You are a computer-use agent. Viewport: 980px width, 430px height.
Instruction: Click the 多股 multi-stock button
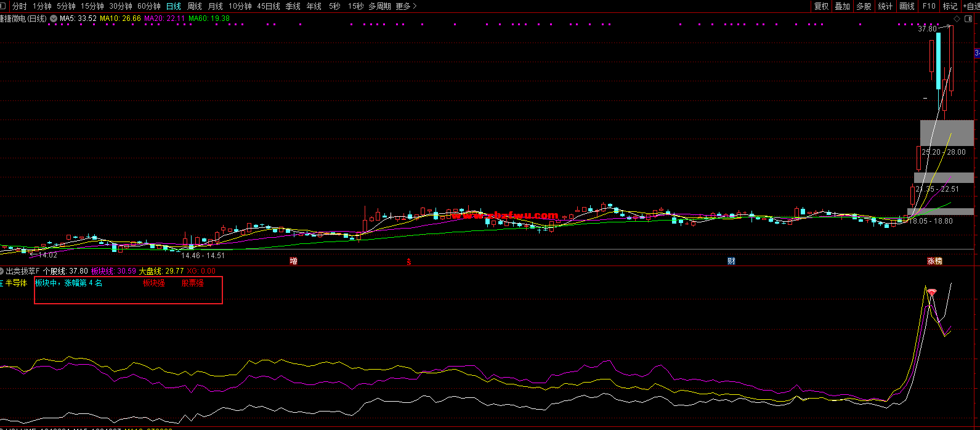click(x=864, y=6)
